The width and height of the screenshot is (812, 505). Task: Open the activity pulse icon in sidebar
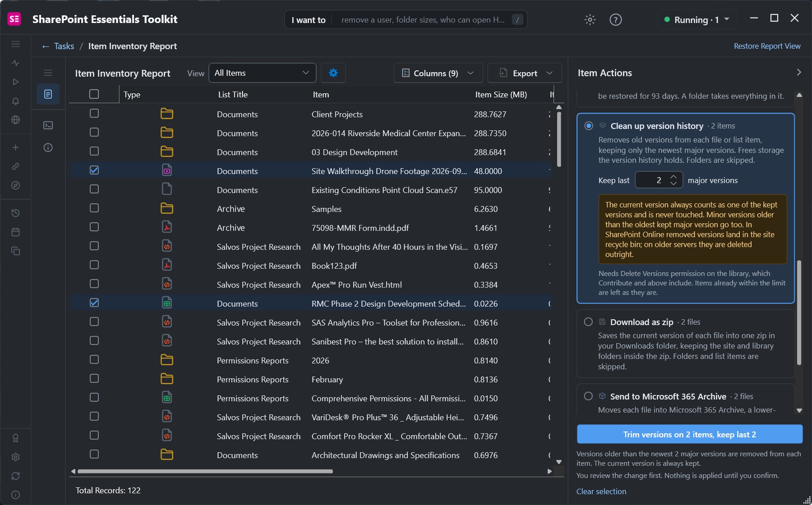coord(16,63)
